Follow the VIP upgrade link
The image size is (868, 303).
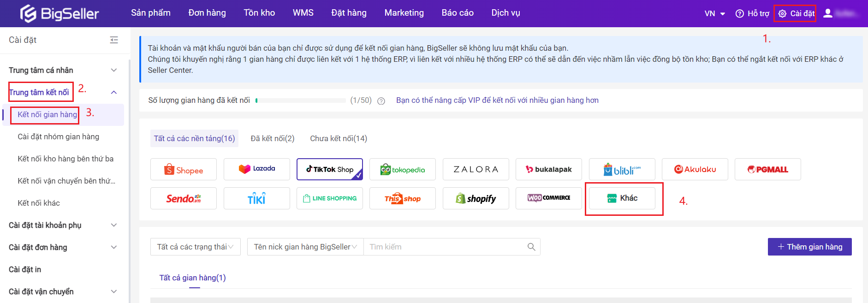click(497, 100)
